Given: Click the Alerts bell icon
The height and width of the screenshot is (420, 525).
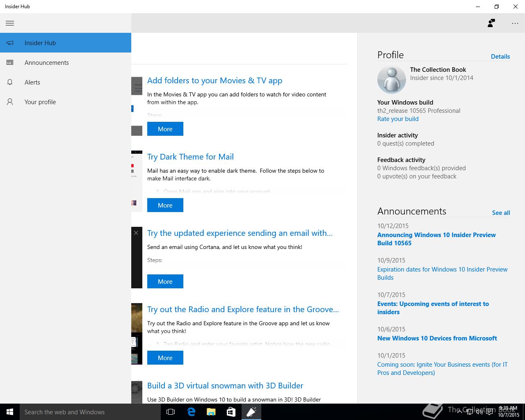Looking at the screenshot, I should click(10, 82).
